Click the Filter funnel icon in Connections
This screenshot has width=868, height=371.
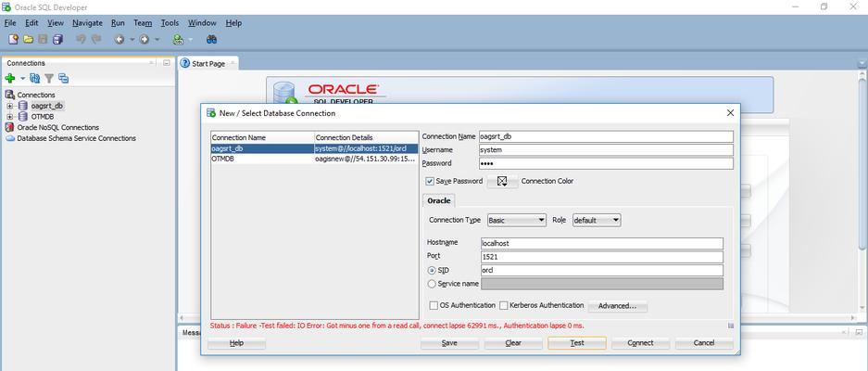pyautogui.click(x=49, y=78)
